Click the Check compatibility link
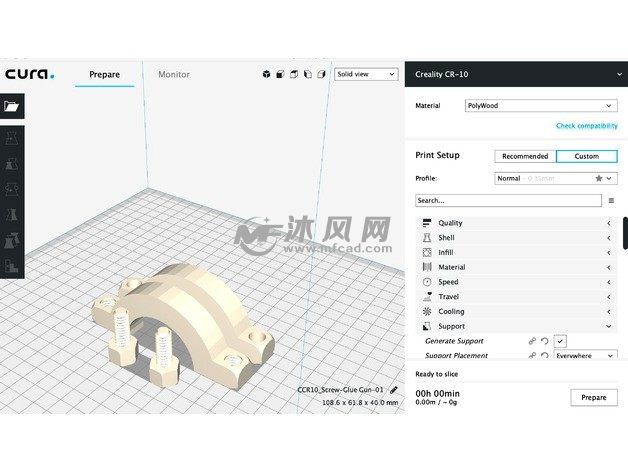The width and height of the screenshot is (628, 472). 586,126
